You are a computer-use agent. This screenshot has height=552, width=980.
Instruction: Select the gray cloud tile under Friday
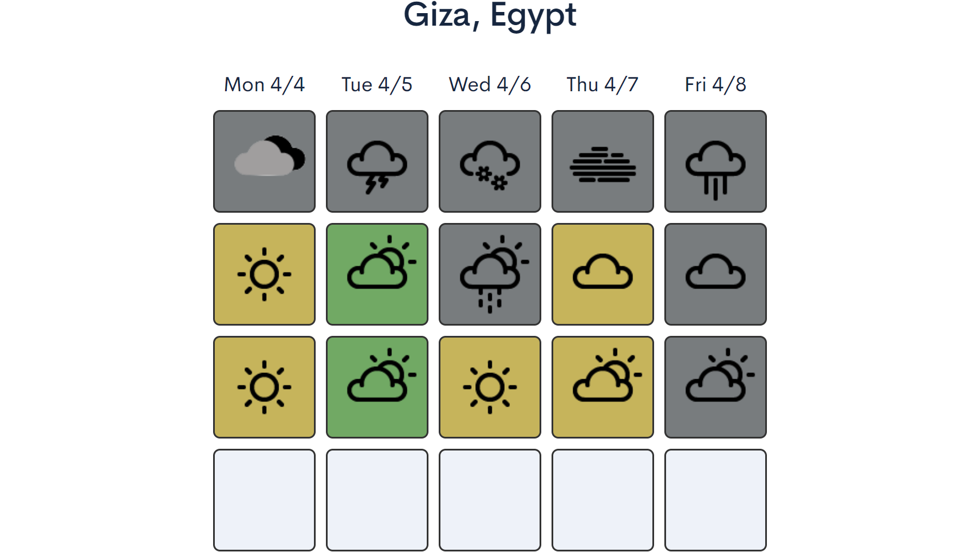[x=716, y=274]
